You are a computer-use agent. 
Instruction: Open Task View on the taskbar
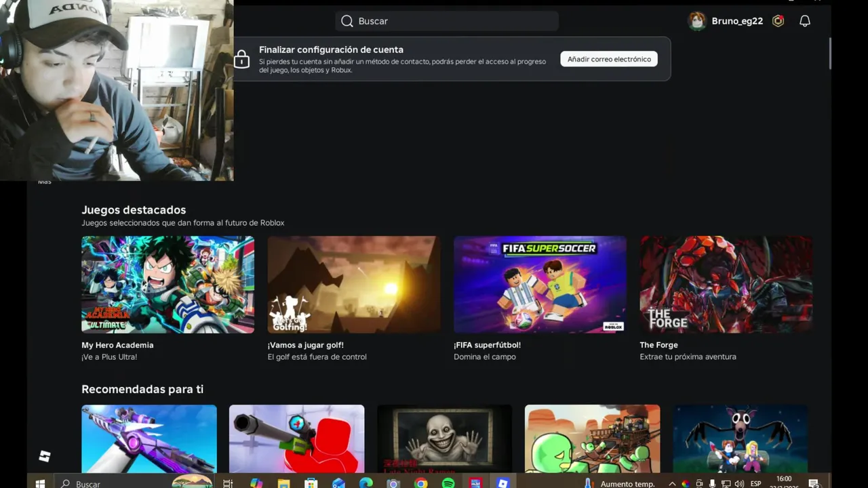[228, 483]
